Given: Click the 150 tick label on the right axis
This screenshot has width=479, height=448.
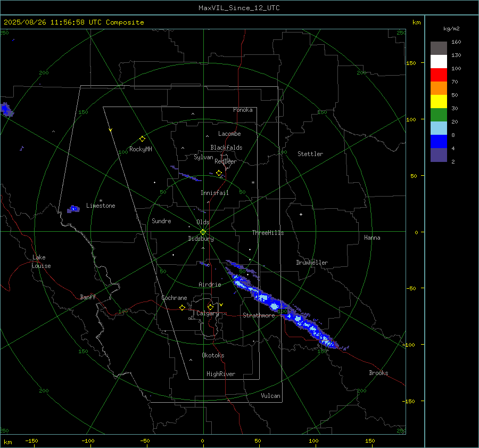Looking at the screenshot, I should (411, 63).
